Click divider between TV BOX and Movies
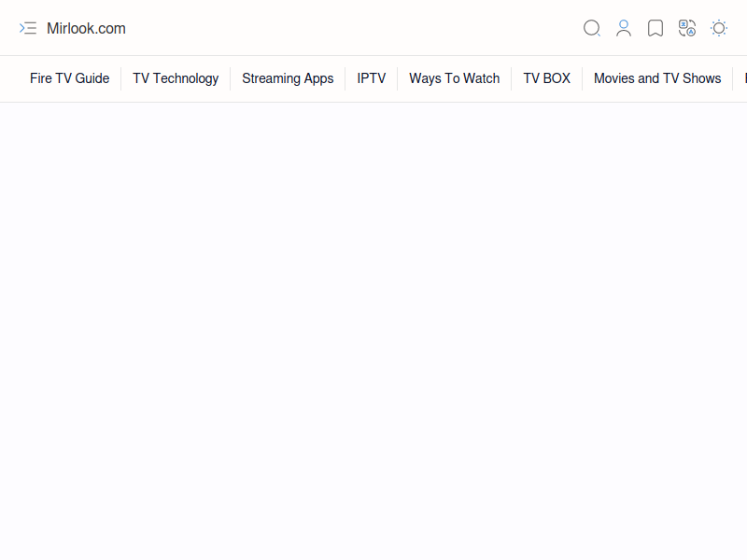 (582, 78)
